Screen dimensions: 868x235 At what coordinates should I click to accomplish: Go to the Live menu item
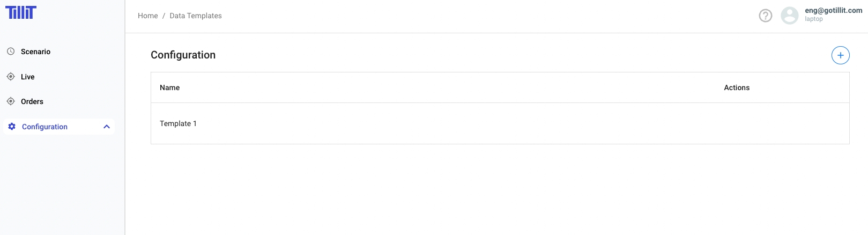click(27, 77)
